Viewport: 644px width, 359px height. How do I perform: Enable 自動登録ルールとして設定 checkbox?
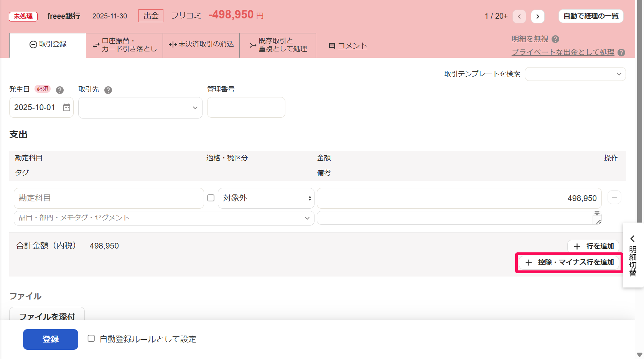click(x=91, y=338)
